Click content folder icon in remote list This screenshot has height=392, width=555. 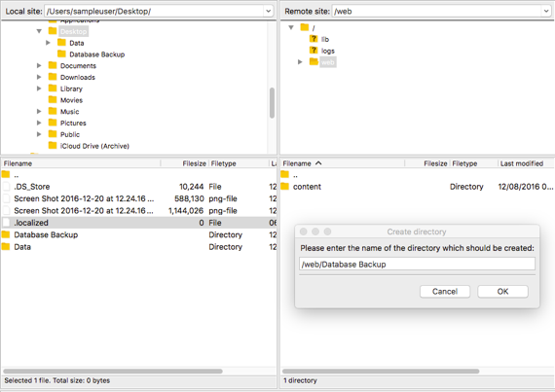click(285, 186)
